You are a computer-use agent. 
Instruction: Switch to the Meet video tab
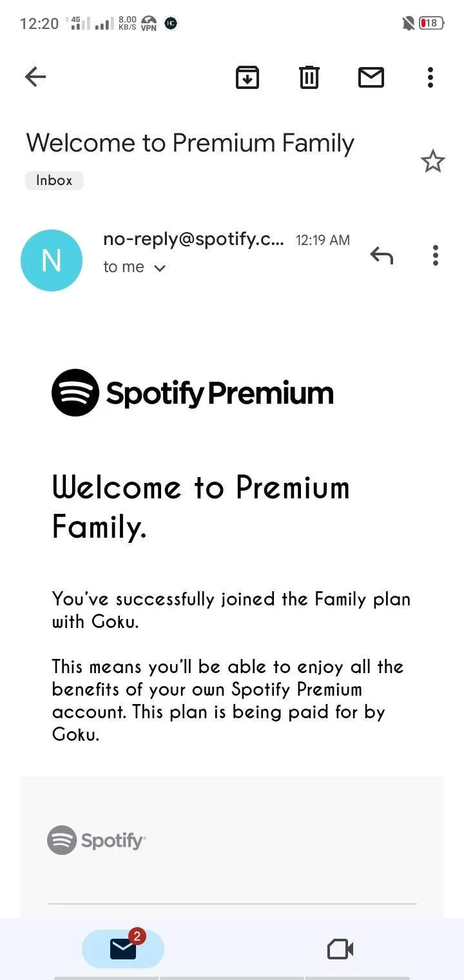pyautogui.click(x=340, y=949)
